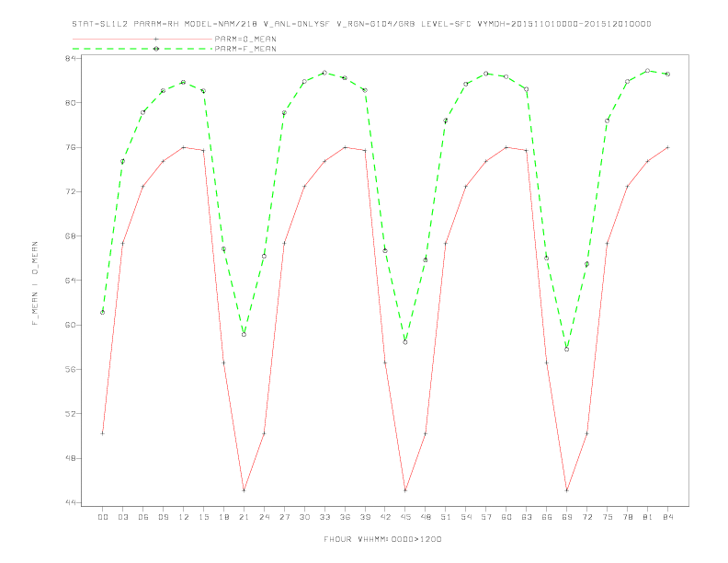The height and width of the screenshot is (563, 728).
Task: Click the 45 forecast hour label
Action: click(x=405, y=517)
